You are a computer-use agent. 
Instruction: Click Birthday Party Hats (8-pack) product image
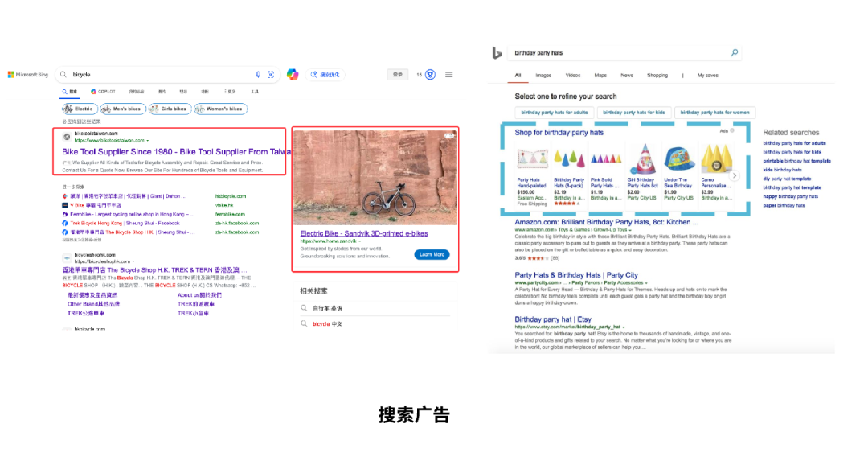(569, 159)
